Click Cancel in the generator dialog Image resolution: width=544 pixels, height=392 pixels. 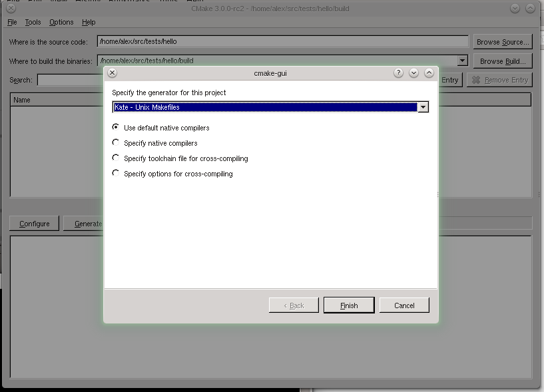[x=404, y=305]
